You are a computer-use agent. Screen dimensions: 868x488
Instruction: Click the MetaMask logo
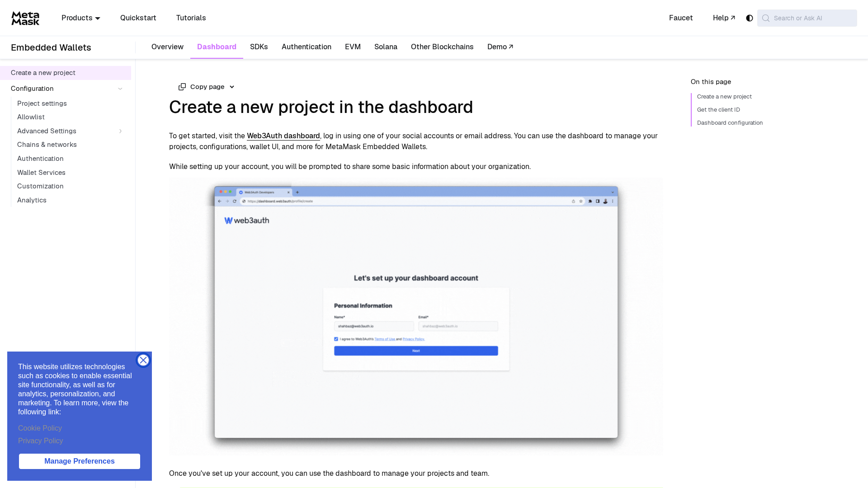[x=25, y=18]
